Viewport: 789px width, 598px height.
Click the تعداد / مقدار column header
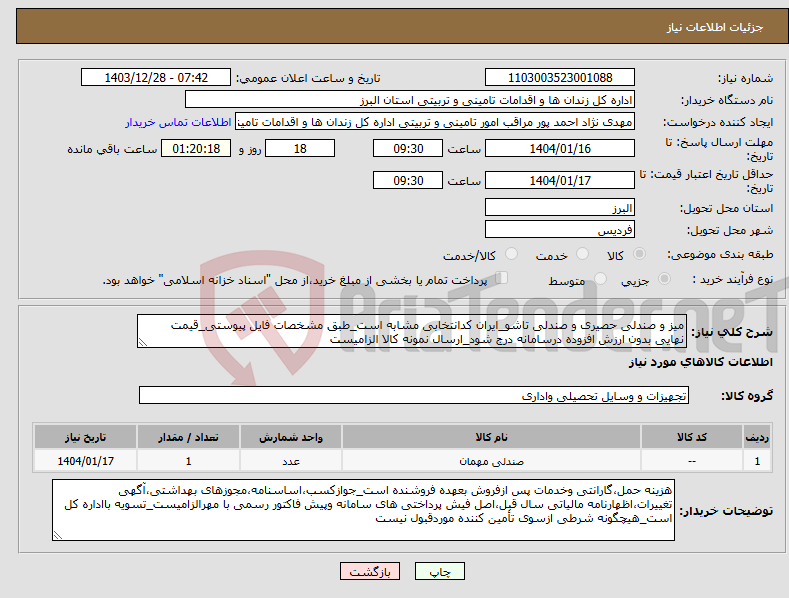click(x=188, y=437)
